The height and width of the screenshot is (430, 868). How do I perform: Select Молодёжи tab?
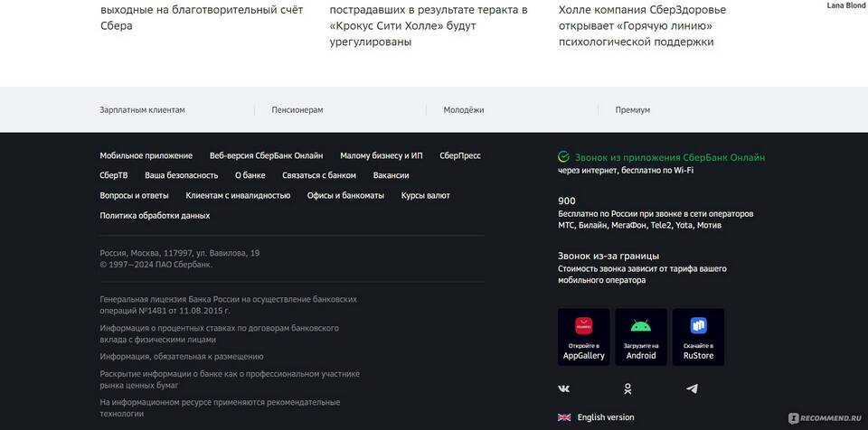click(x=463, y=110)
